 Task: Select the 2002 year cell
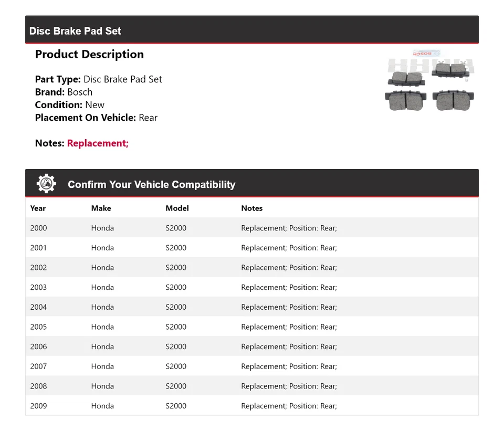tap(38, 267)
